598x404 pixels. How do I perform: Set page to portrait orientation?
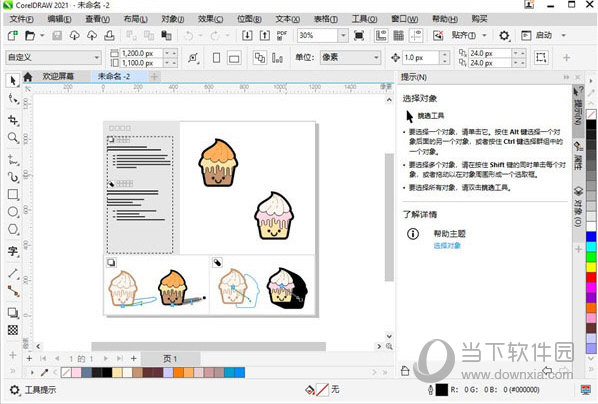point(216,58)
